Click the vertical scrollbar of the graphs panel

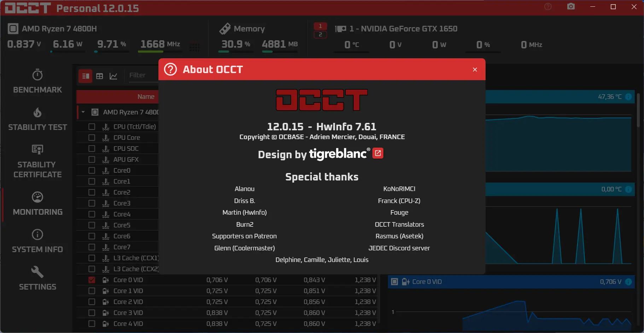coord(638,110)
